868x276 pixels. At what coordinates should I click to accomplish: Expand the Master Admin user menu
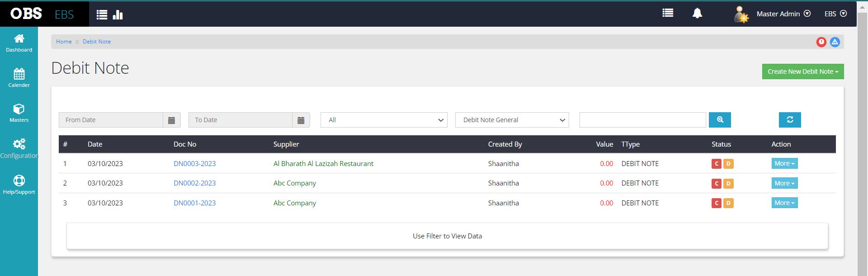(x=783, y=14)
